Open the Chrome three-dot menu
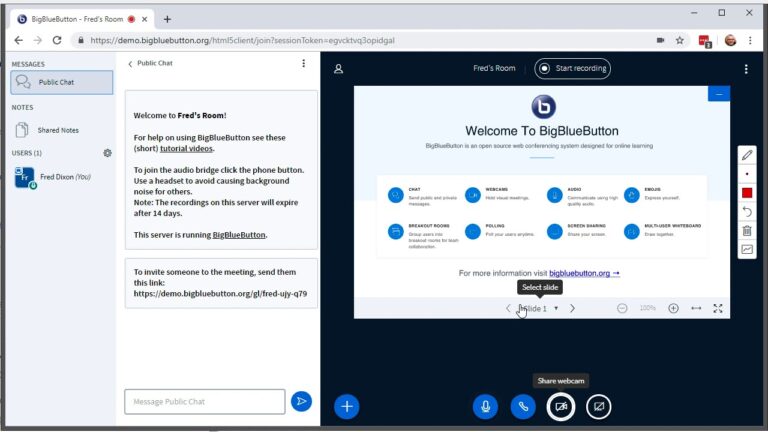768x432 pixels. coord(750,41)
